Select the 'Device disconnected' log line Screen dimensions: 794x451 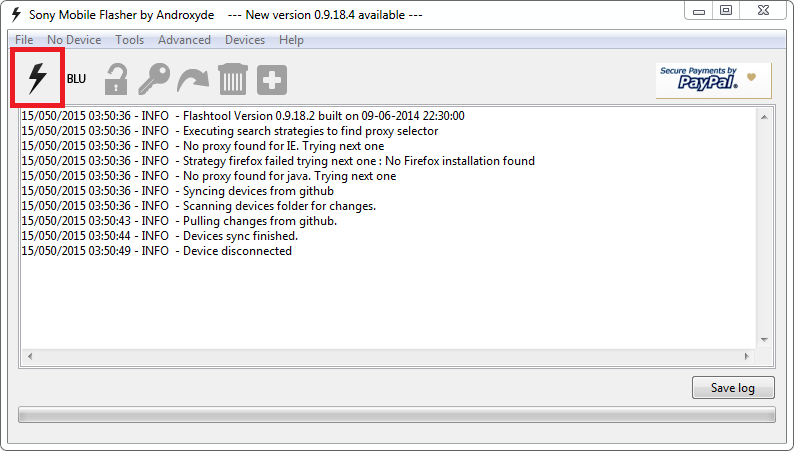[x=157, y=251]
